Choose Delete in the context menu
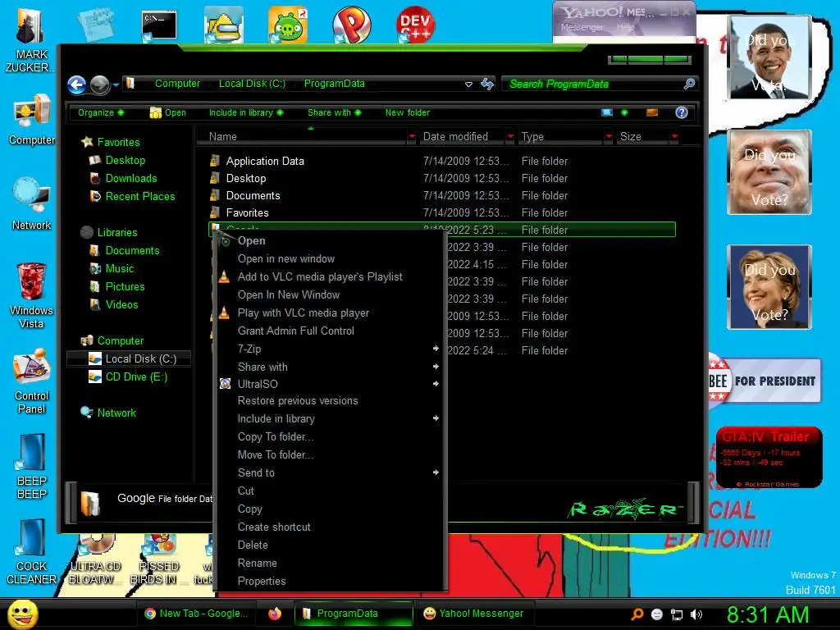The width and height of the screenshot is (840, 630). click(330, 545)
